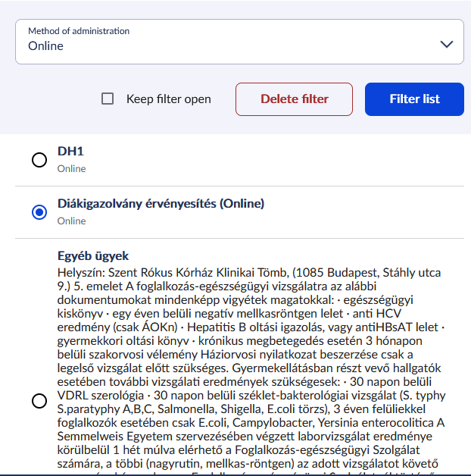
Task: Click 'Online' subtitle under Diákigazolvány érvényesítés
Action: pyautogui.click(x=72, y=221)
